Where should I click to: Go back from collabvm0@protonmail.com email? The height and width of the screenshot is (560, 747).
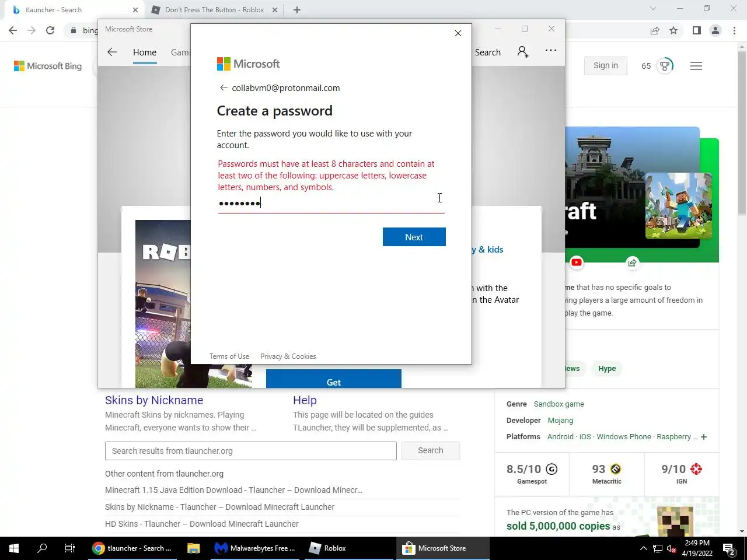tap(223, 87)
